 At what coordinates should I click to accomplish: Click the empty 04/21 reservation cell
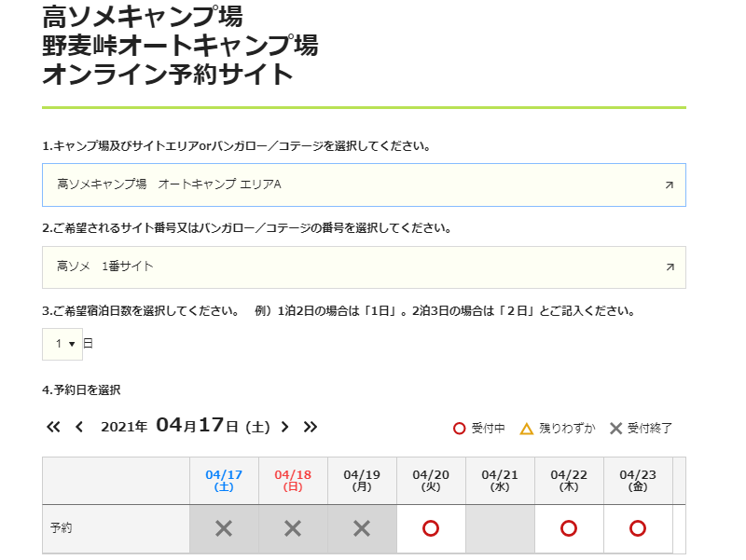click(x=500, y=528)
